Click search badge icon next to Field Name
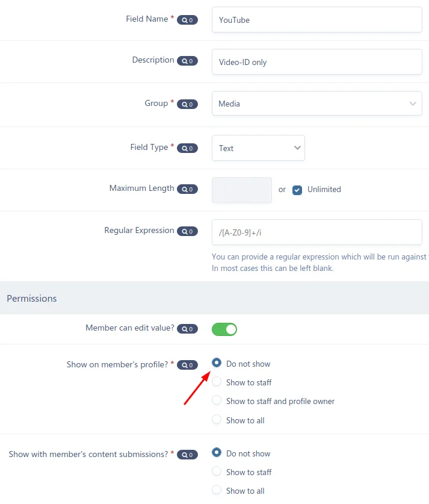429x504 pixels. 187,20
